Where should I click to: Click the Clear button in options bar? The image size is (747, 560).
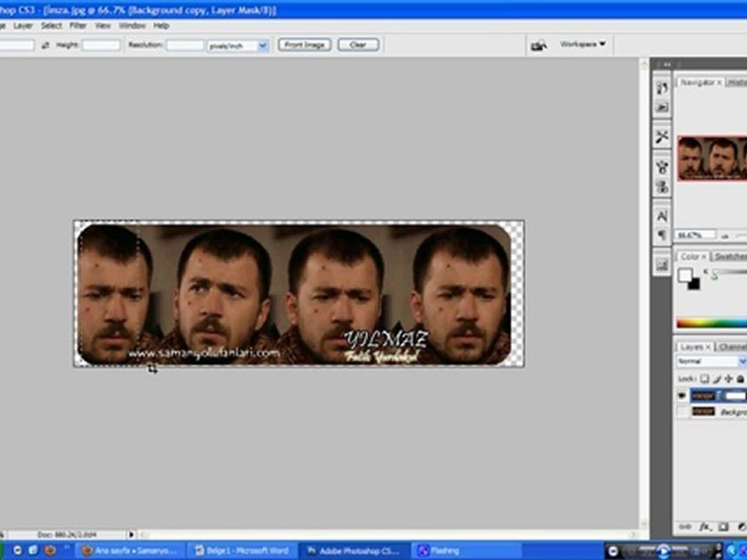click(x=358, y=45)
